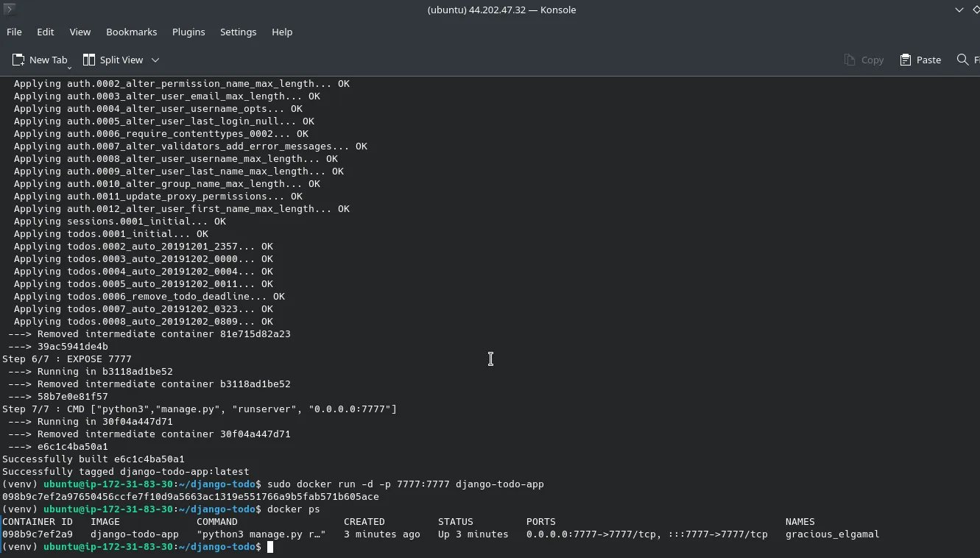Open a new tab with New Tab

point(40,60)
